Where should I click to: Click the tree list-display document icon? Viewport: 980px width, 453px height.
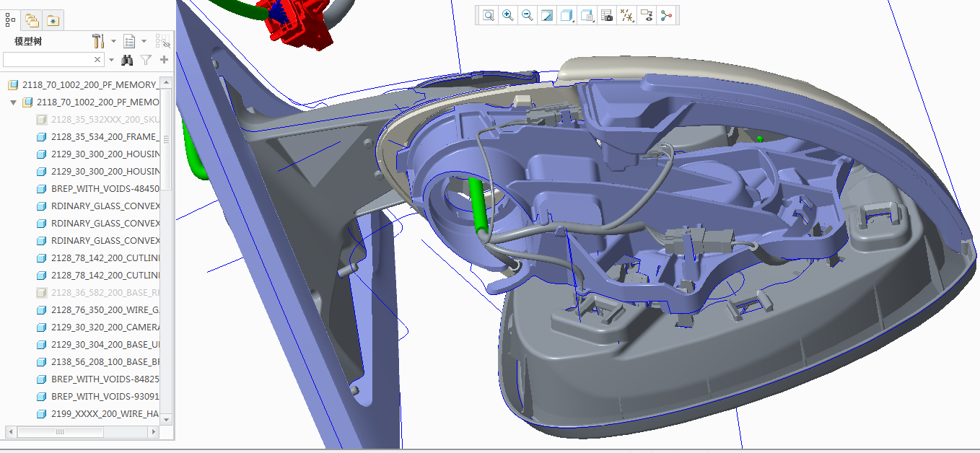click(x=130, y=41)
